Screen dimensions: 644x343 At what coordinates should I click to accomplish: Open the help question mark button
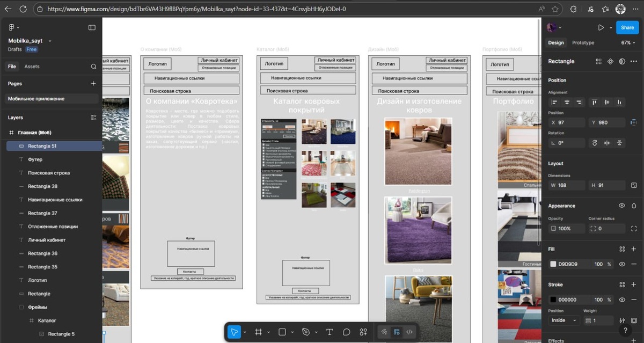coord(625,330)
